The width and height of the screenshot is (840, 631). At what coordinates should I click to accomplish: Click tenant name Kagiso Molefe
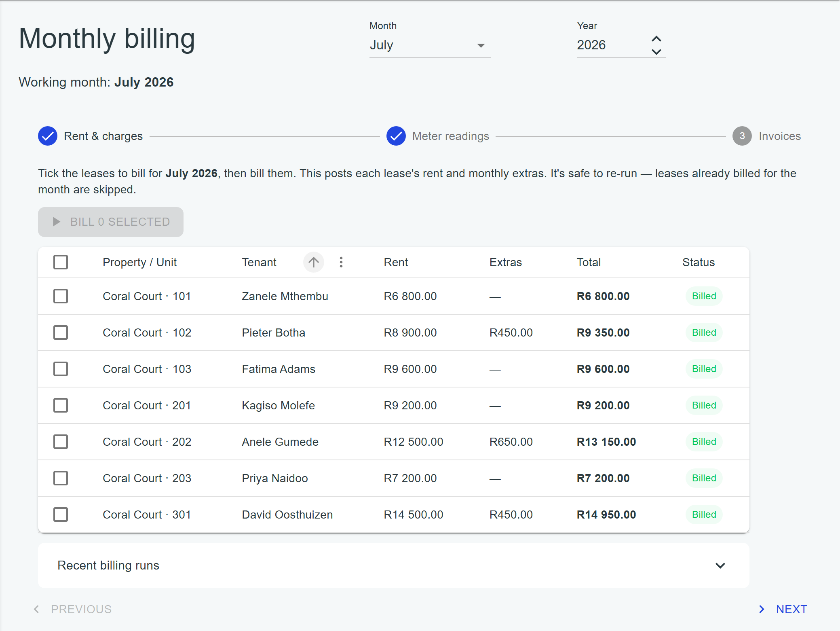(x=278, y=405)
